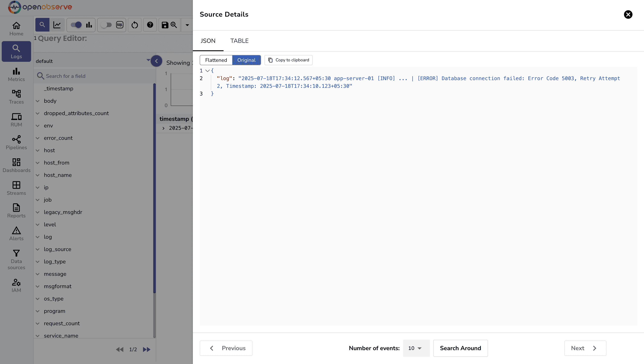Switch to Flattened JSON view
Image resolution: width=644 pixels, height=364 pixels.
point(216,60)
